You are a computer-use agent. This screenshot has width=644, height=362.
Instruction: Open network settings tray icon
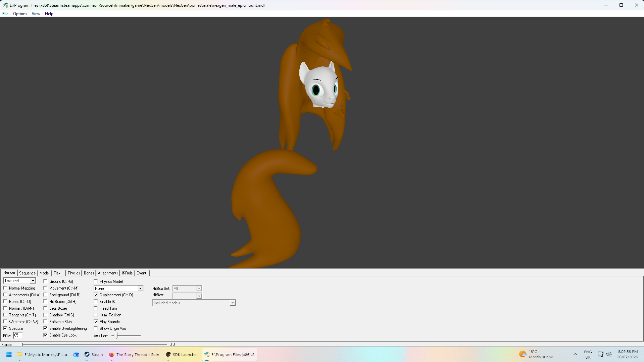(600, 354)
